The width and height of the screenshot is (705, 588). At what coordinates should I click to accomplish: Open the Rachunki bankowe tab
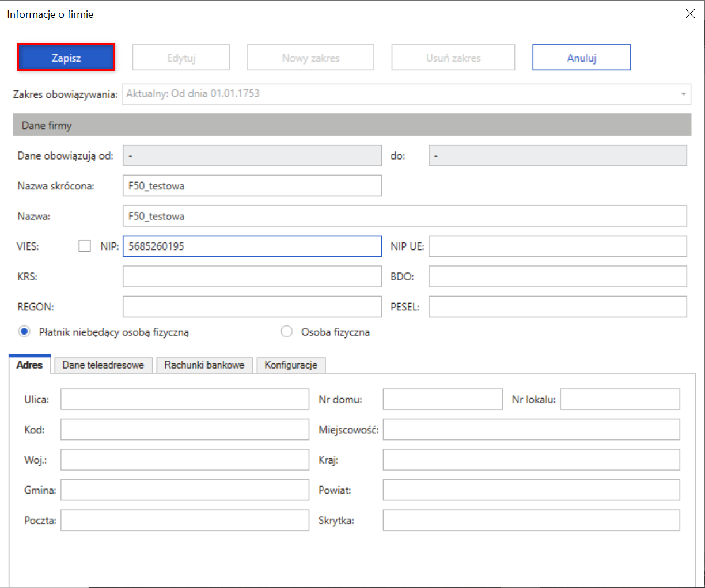204,365
